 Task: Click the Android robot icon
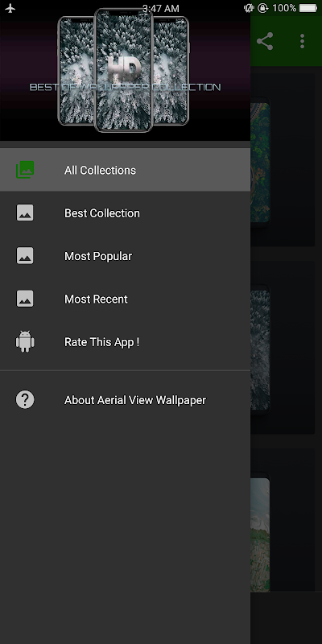(x=25, y=341)
